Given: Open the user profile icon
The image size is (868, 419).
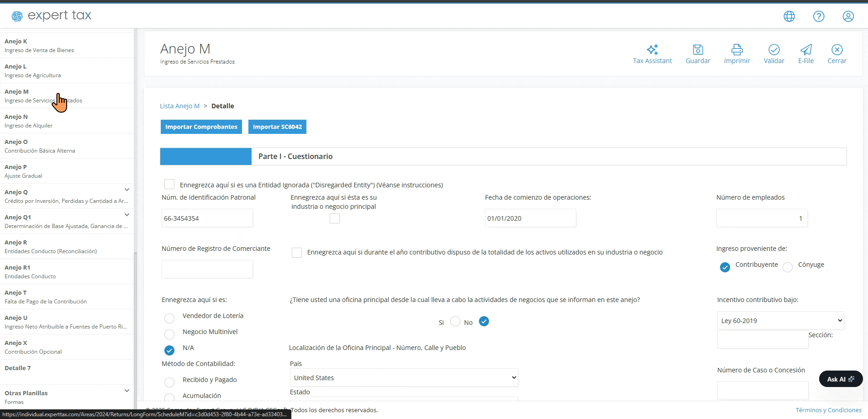Looking at the screenshot, I should [848, 16].
